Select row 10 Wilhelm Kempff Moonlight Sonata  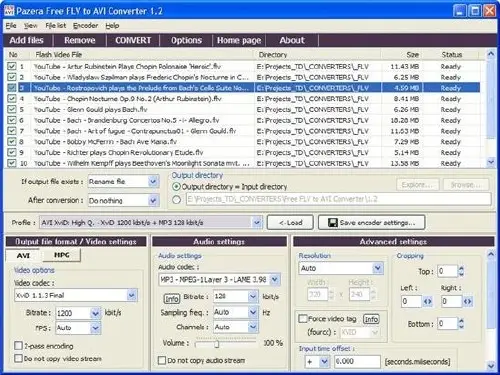(243, 163)
